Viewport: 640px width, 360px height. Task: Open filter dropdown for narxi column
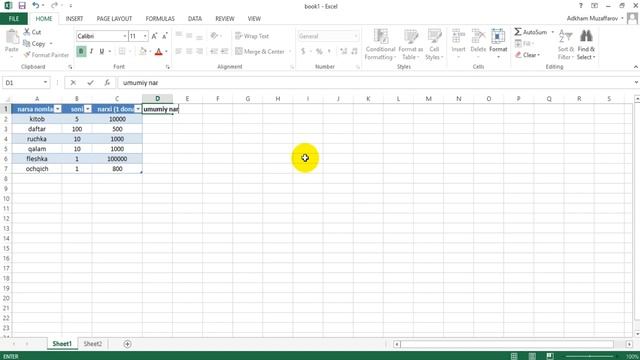(138, 109)
